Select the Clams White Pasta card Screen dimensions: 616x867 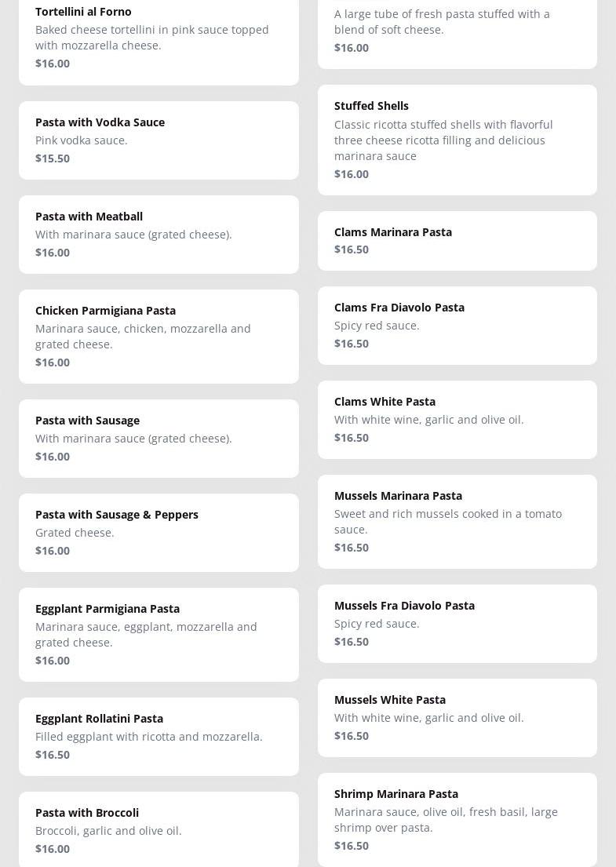[x=457, y=419]
